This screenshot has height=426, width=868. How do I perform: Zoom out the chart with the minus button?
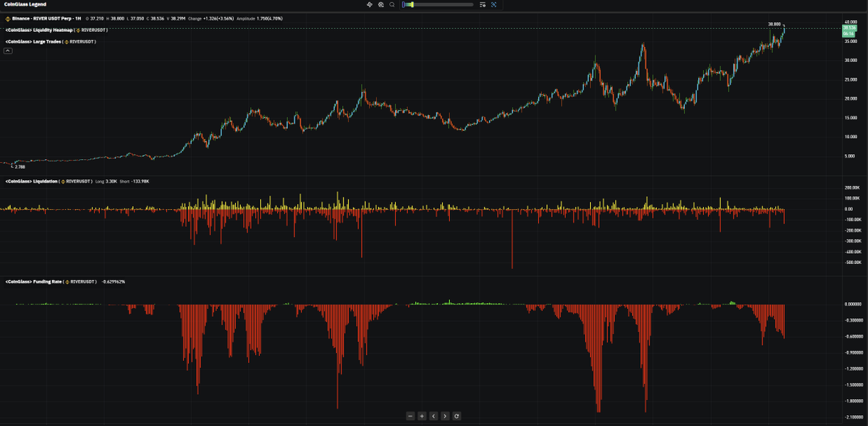[x=410, y=416]
